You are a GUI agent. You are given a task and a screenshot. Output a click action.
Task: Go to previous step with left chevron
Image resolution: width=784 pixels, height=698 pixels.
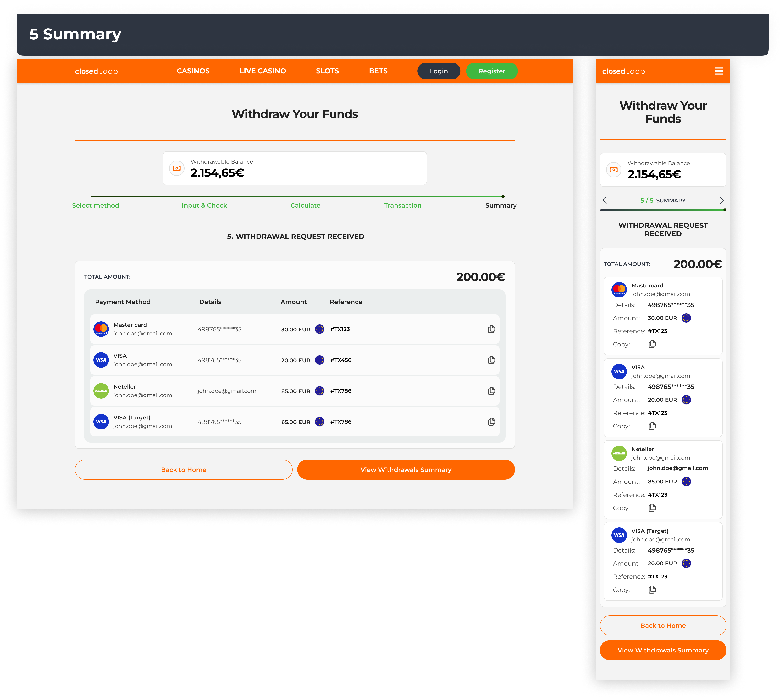point(605,200)
